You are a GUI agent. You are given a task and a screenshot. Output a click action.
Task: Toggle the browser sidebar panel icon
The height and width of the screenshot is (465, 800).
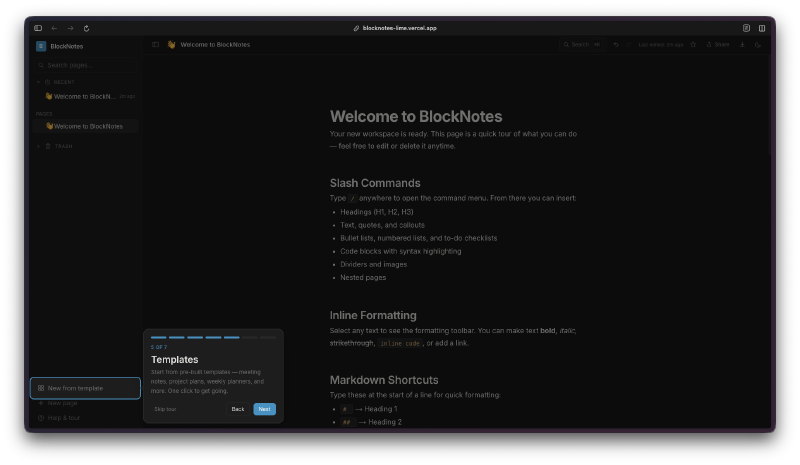pos(38,28)
